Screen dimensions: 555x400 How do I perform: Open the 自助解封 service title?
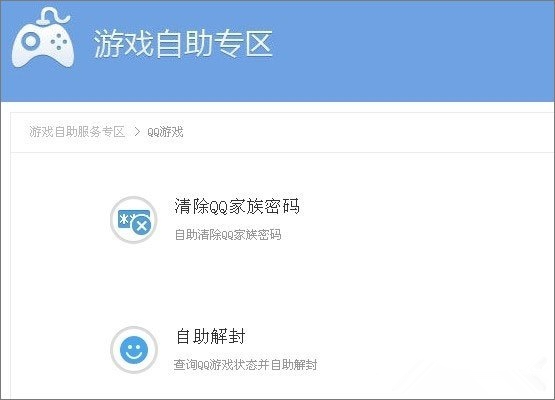click(211, 336)
